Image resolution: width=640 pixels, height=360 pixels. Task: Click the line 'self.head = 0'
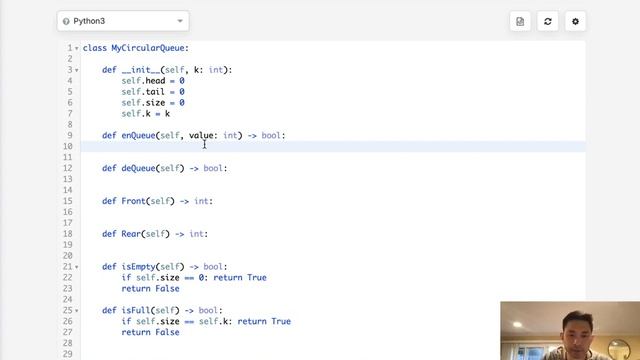click(153, 81)
